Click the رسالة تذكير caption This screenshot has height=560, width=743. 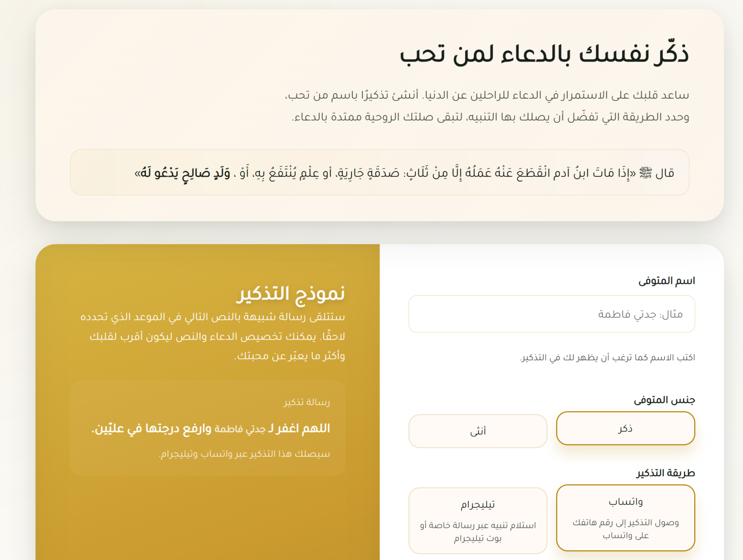click(306, 402)
